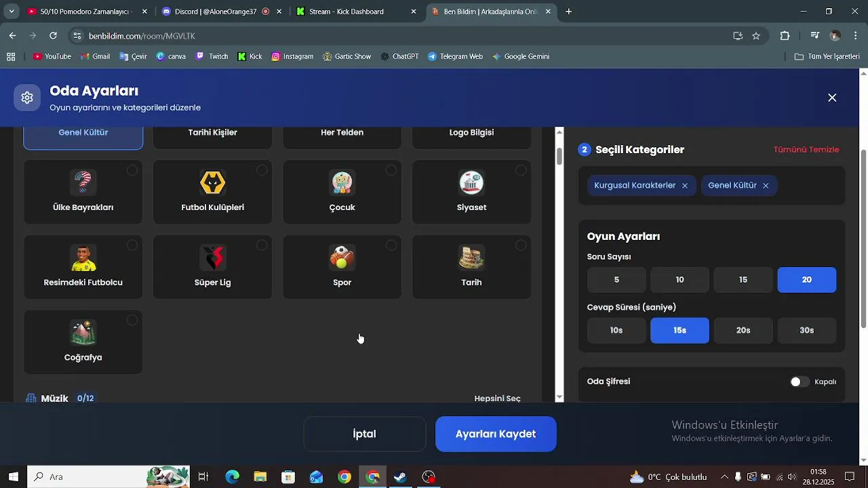Launch Steam from the taskbar
Viewport: 868px width, 488px height.
401,477
